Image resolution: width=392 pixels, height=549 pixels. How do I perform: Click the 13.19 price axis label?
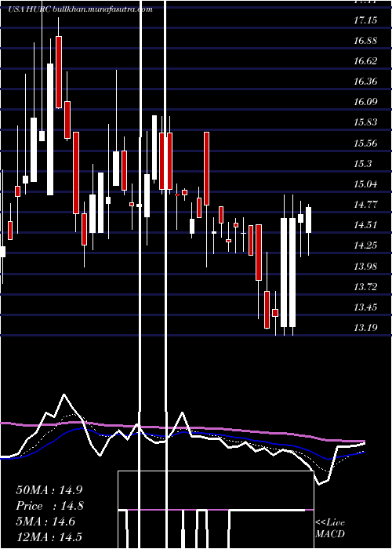(x=365, y=328)
